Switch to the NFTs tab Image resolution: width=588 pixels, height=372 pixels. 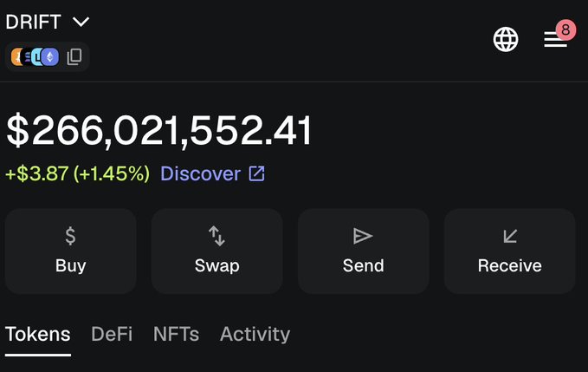click(x=176, y=334)
